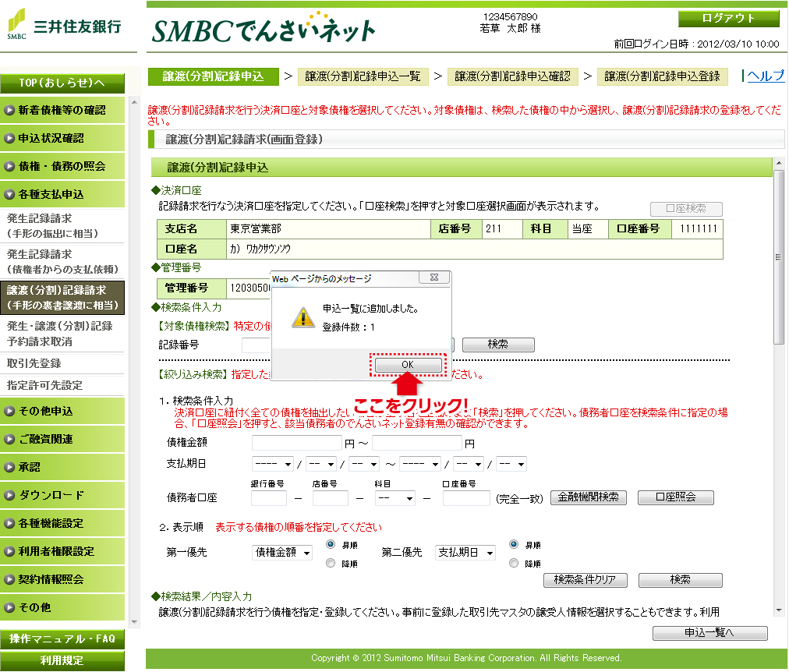789x672 pixels.
Task: Expand ダウンロード menu
Action: coord(62,496)
